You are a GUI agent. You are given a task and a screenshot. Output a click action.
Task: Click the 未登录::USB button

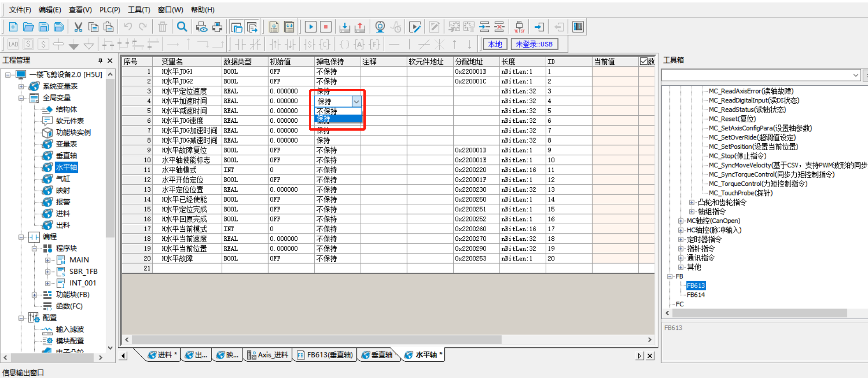point(534,44)
